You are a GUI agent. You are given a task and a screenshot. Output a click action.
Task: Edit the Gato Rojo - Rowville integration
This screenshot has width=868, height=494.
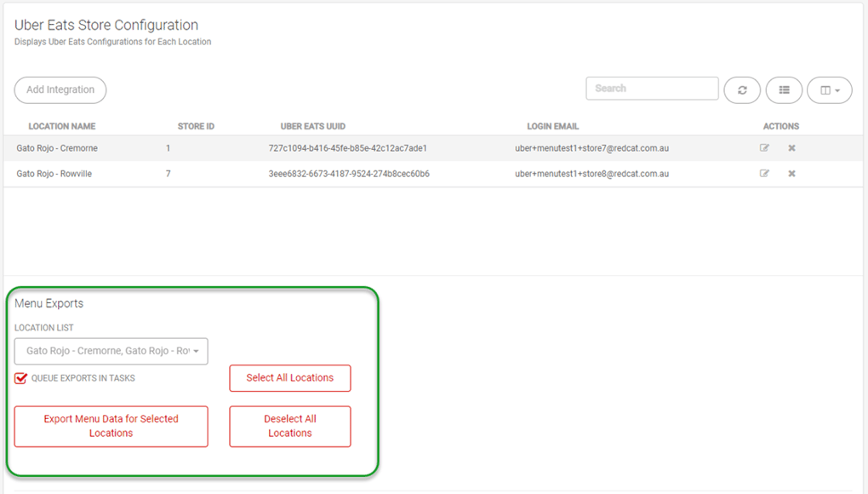click(764, 174)
